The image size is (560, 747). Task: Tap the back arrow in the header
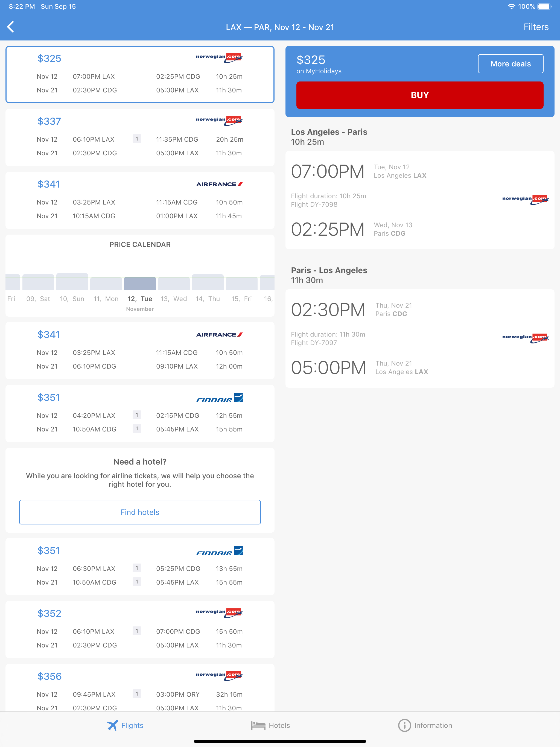(11, 27)
